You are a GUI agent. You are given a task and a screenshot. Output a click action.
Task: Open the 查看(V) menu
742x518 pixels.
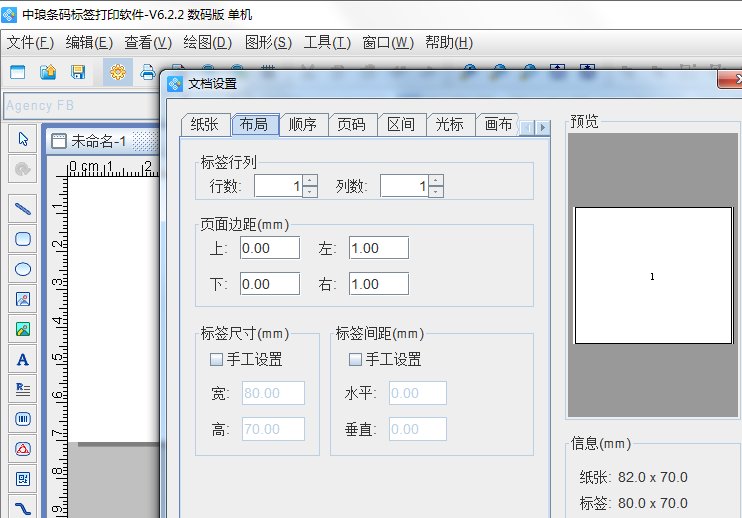point(148,43)
